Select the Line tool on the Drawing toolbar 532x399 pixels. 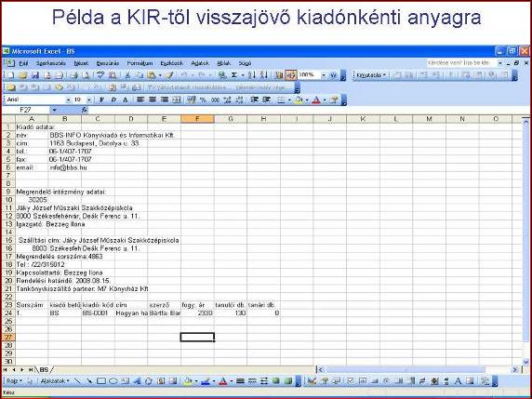[77, 381]
